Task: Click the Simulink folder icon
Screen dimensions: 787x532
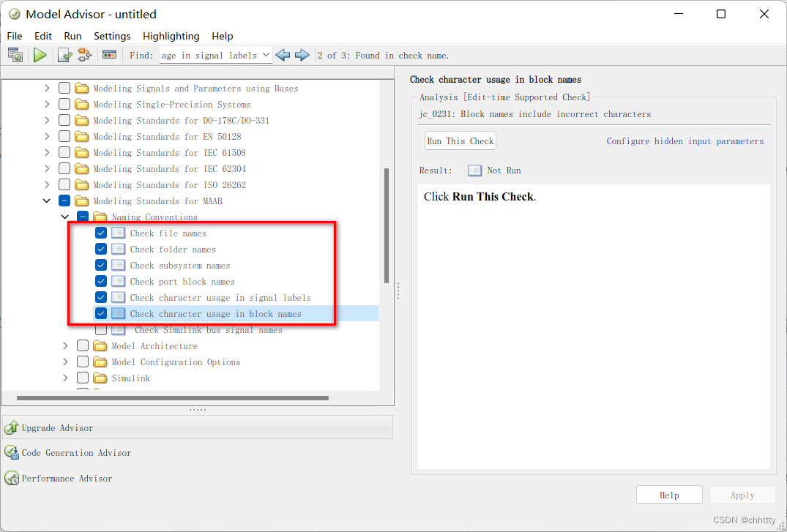Action: coord(100,378)
